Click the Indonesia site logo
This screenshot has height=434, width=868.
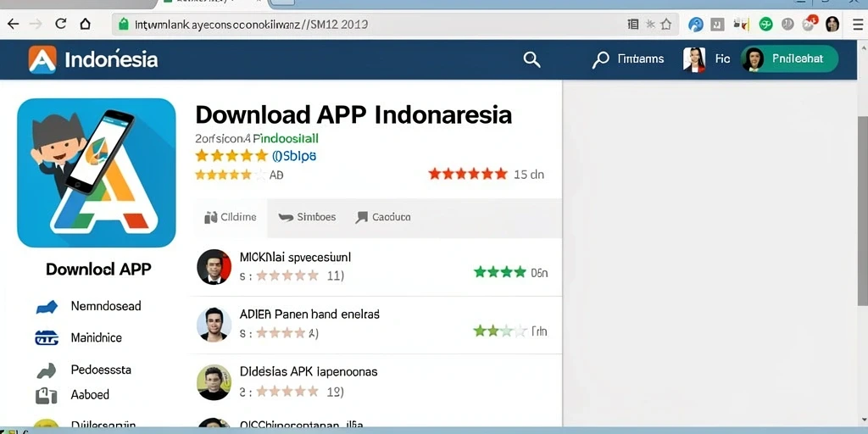93,59
